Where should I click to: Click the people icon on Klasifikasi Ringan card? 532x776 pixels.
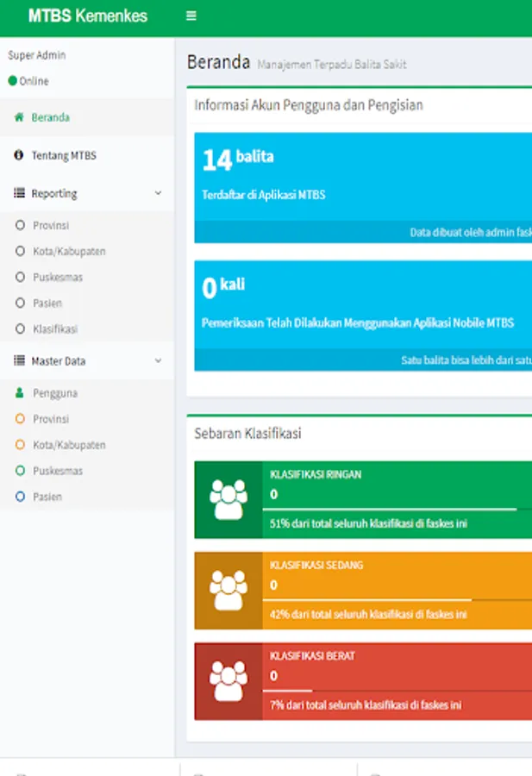[x=228, y=499]
